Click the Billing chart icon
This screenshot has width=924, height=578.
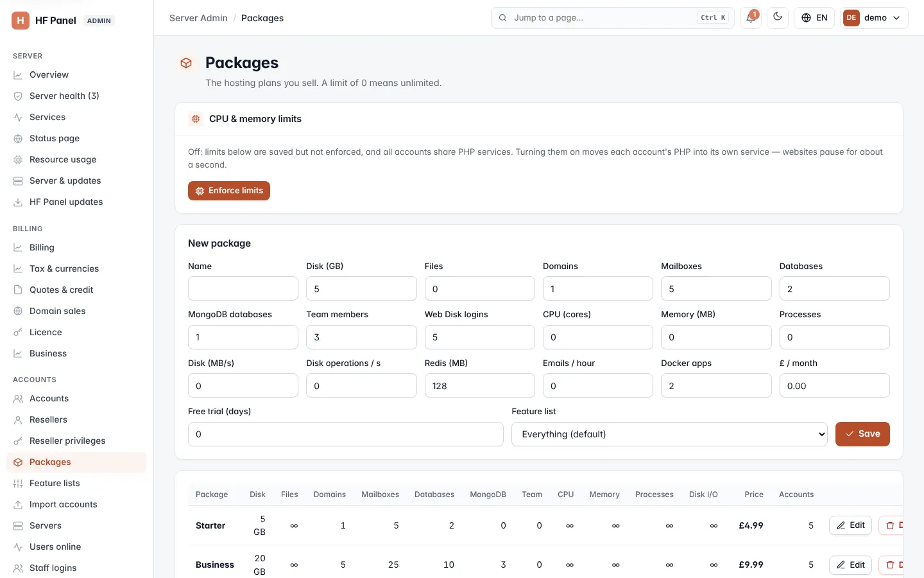[18, 248]
